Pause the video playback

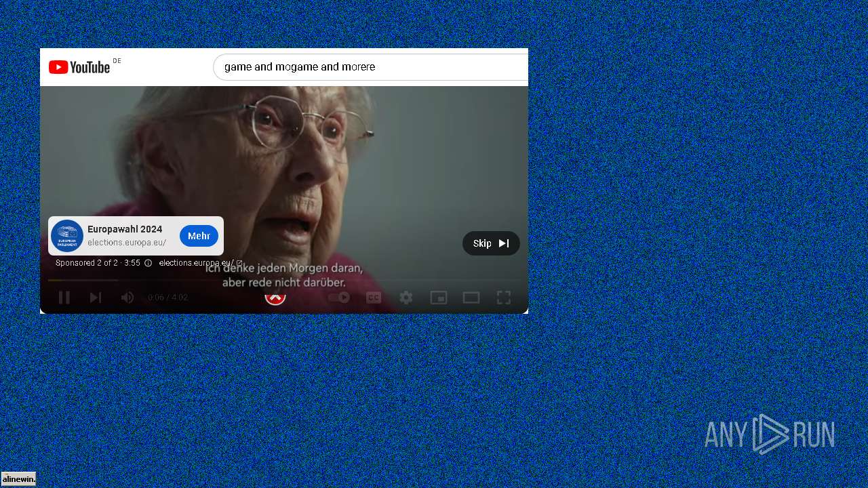(64, 298)
